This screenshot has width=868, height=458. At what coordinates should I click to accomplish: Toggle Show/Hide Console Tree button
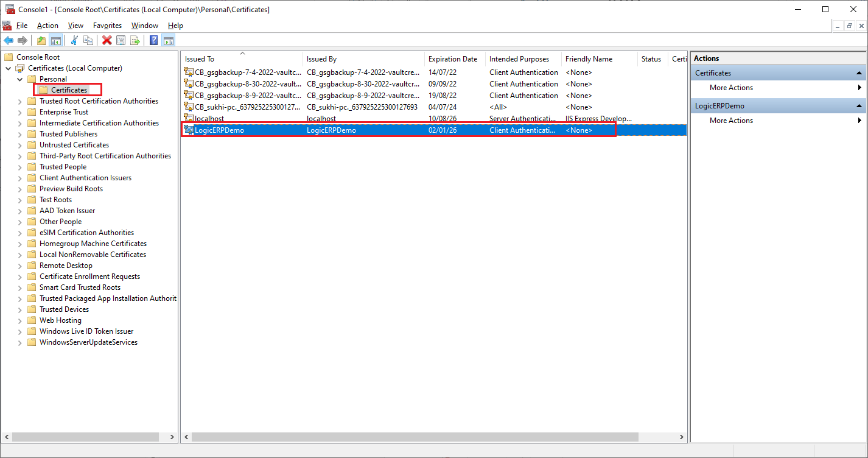point(55,40)
